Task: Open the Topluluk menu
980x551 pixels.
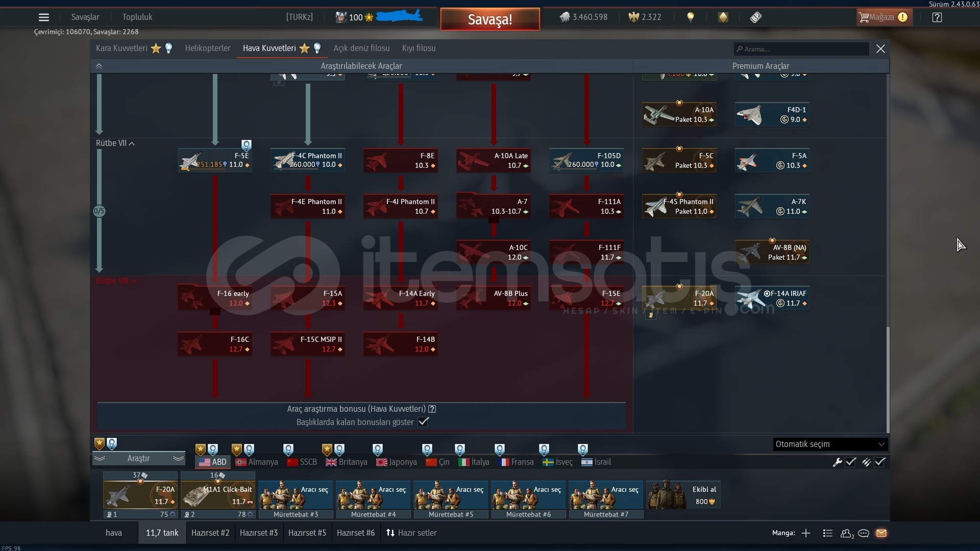Action: point(137,17)
